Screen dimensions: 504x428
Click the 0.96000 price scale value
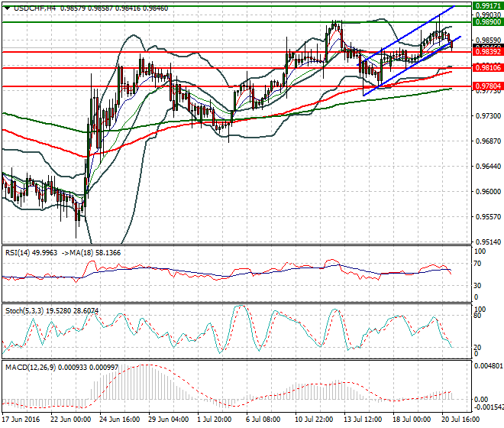(x=488, y=192)
